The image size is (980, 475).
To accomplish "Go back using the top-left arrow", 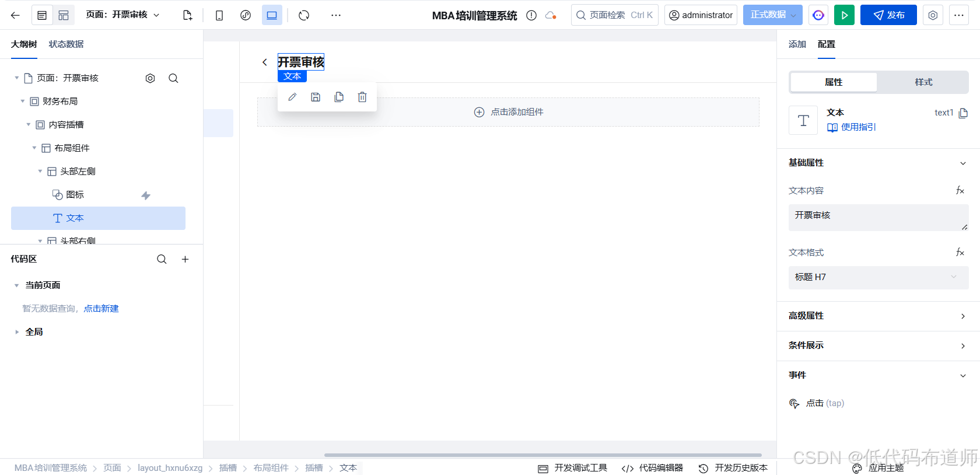I will (15, 15).
